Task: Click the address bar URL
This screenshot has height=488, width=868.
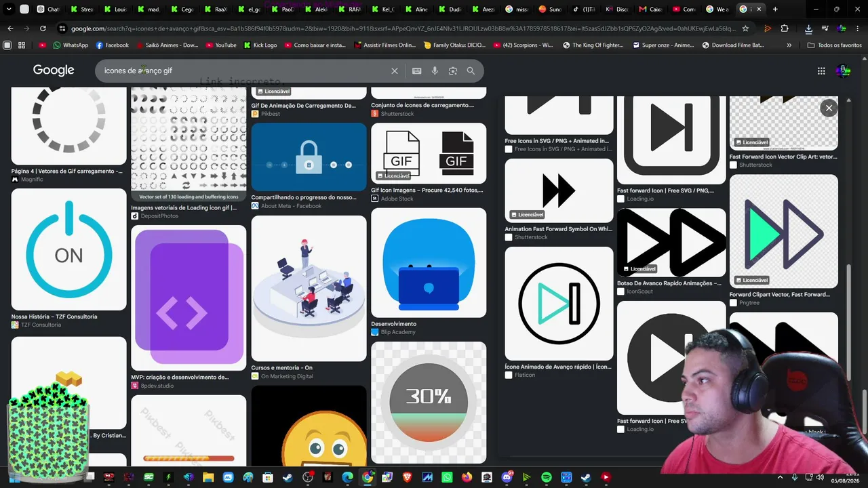Action: click(403, 28)
